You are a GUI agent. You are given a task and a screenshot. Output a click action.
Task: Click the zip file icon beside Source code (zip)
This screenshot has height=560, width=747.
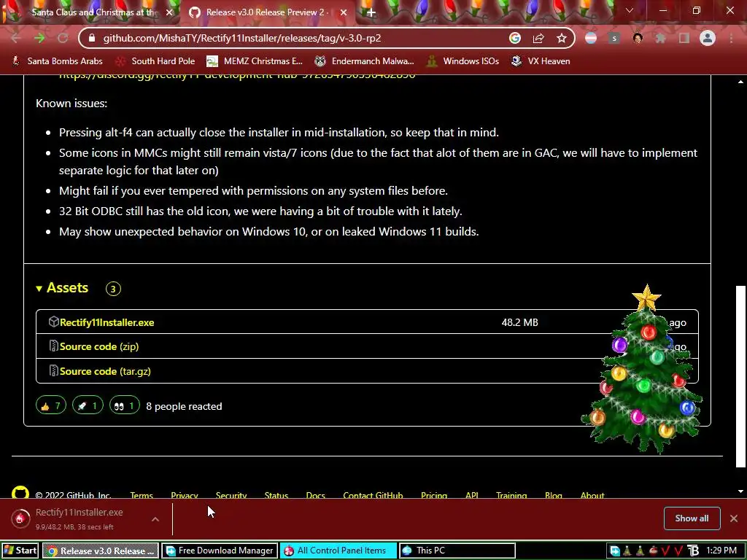[x=54, y=346]
